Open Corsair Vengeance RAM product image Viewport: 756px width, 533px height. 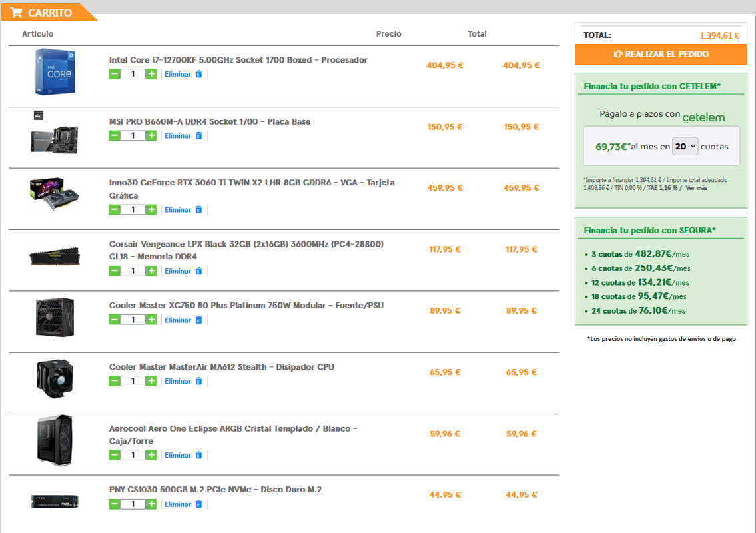(x=55, y=256)
